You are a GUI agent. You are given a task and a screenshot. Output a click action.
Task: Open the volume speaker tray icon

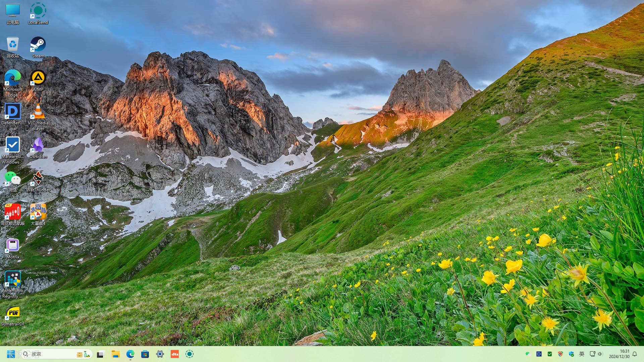[x=600, y=354]
